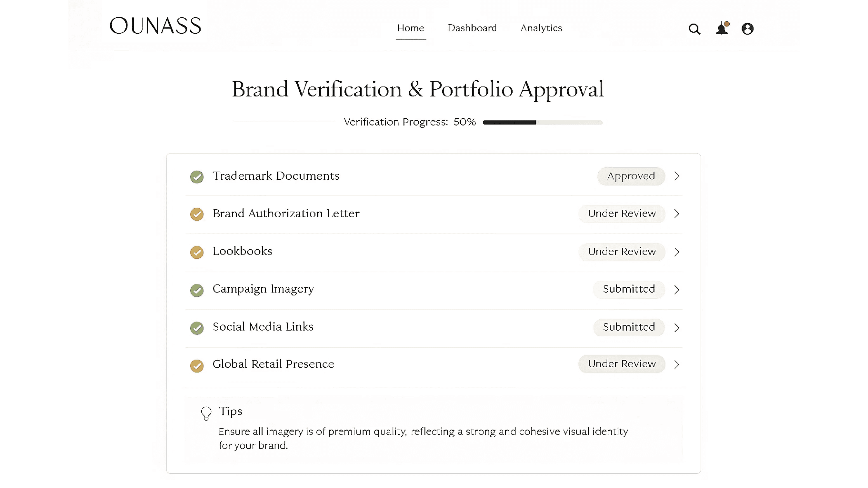Click the Tips lightbulb icon
Image resolution: width=868 pixels, height=488 pixels.
coord(206,413)
